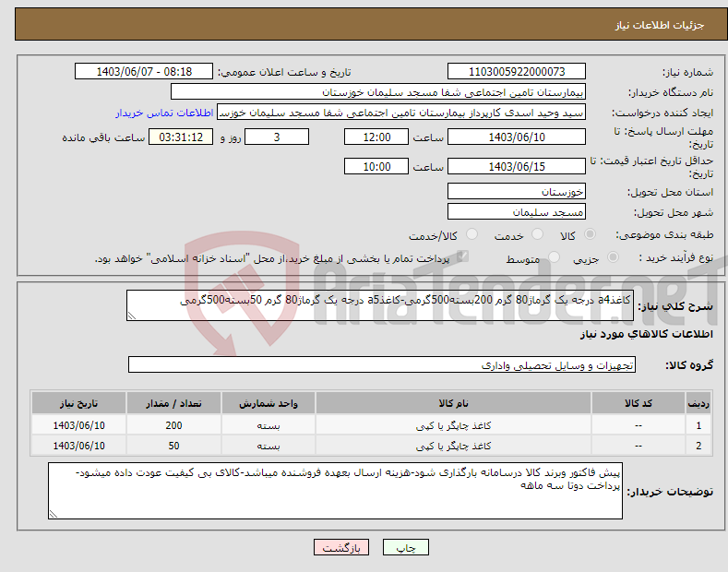This screenshot has height=572, width=728.
Task: Select the جزیی purchase type radio
Action: (613, 257)
